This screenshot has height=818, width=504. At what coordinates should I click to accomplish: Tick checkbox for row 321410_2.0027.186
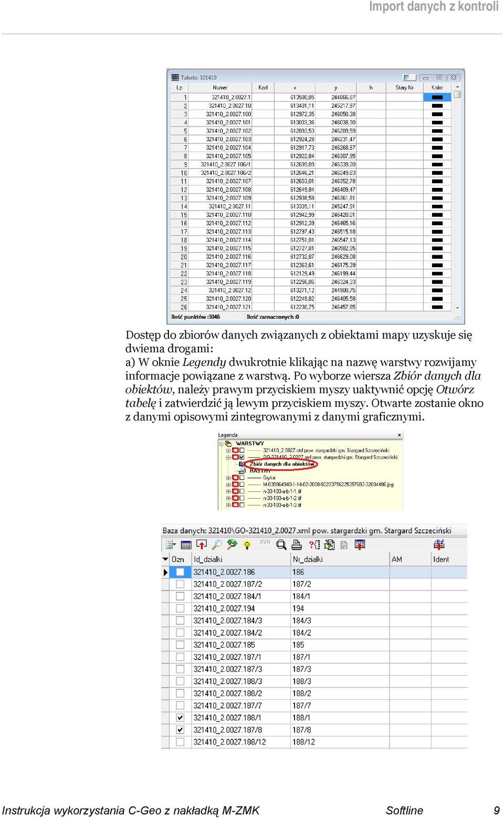click(x=180, y=572)
